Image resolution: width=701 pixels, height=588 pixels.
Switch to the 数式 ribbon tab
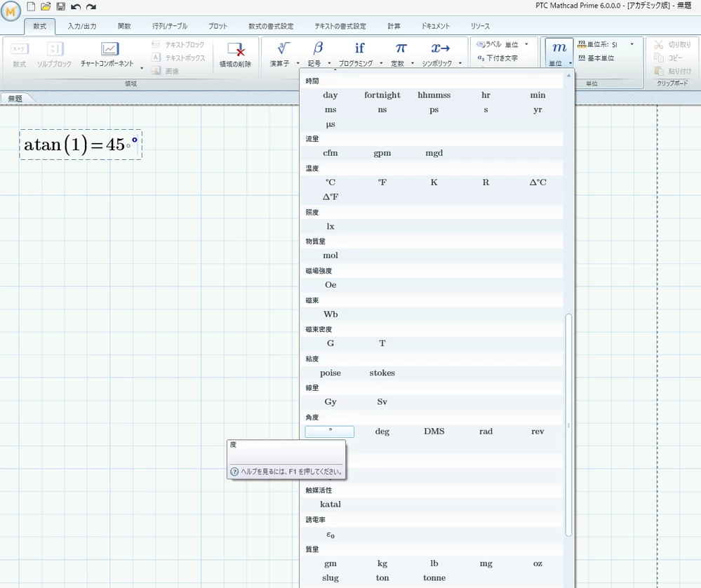tap(39, 27)
